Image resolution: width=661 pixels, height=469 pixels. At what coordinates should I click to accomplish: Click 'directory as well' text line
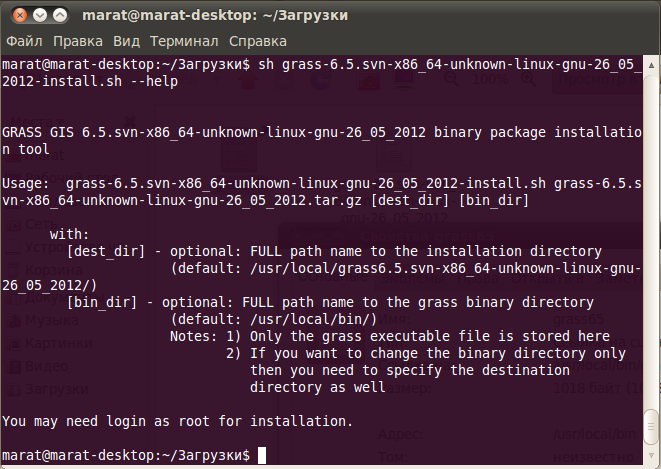point(318,387)
